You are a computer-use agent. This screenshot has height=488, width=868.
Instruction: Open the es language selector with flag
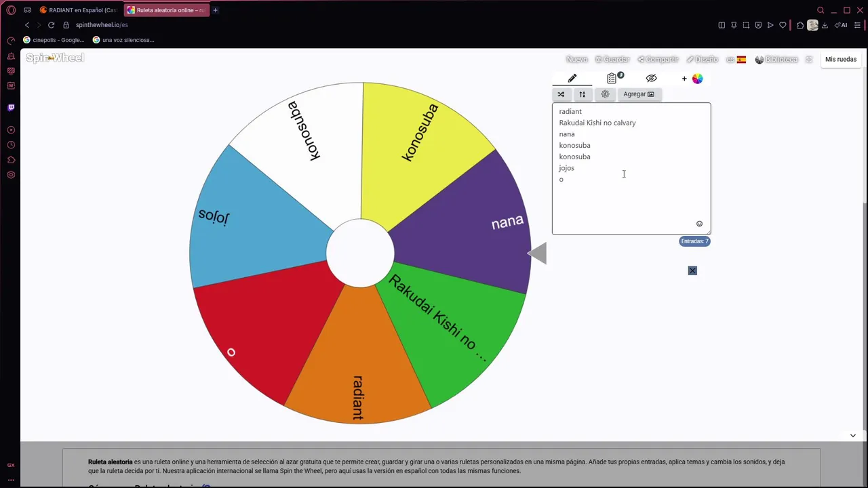tap(736, 60)
